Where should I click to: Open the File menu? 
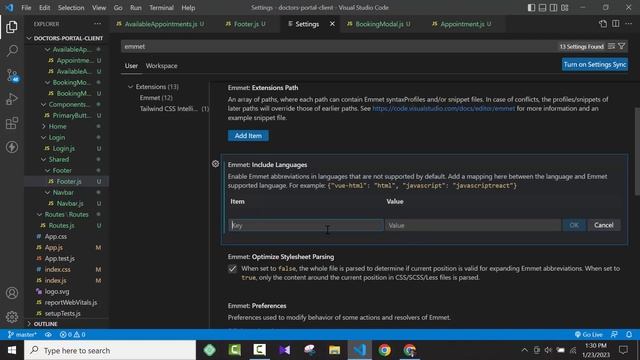tap(26, 8)
